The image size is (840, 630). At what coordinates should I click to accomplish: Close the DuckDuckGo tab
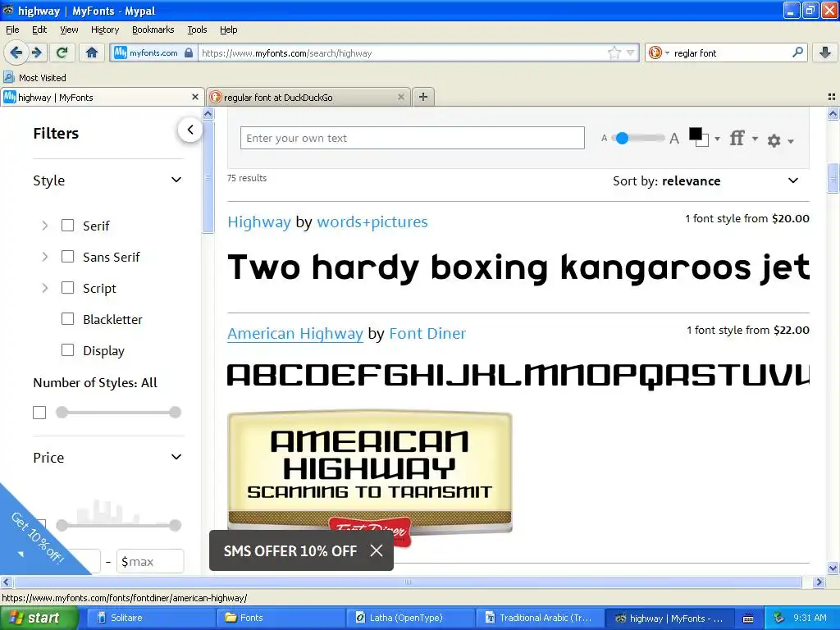pos(400,97)
